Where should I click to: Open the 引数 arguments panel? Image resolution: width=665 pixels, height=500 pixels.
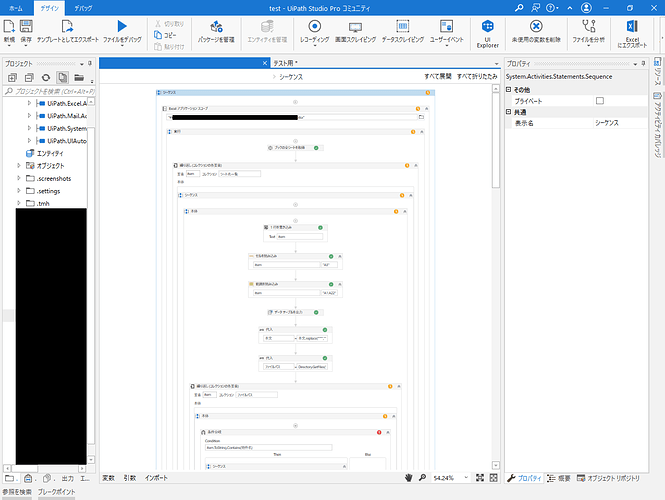point(130,478)
